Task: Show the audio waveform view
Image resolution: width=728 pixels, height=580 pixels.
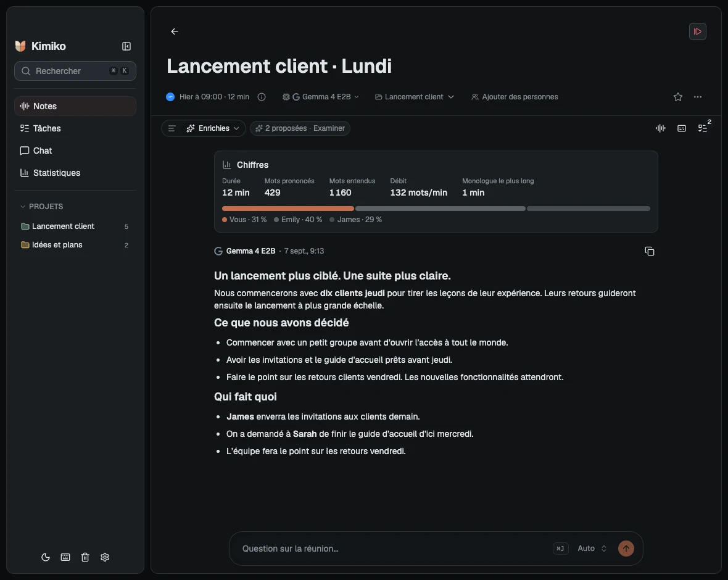Action: click(x=661, y=128)
